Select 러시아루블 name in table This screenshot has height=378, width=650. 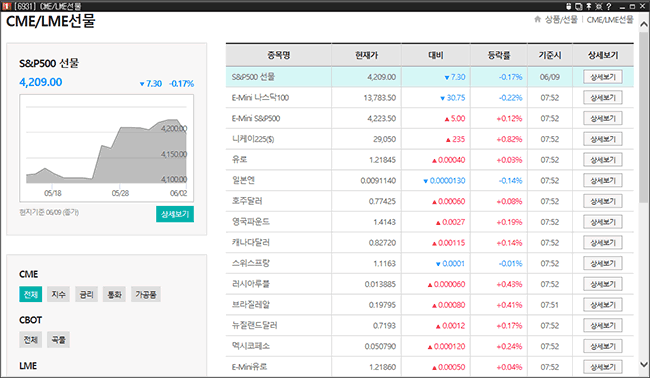pos(250,284)
